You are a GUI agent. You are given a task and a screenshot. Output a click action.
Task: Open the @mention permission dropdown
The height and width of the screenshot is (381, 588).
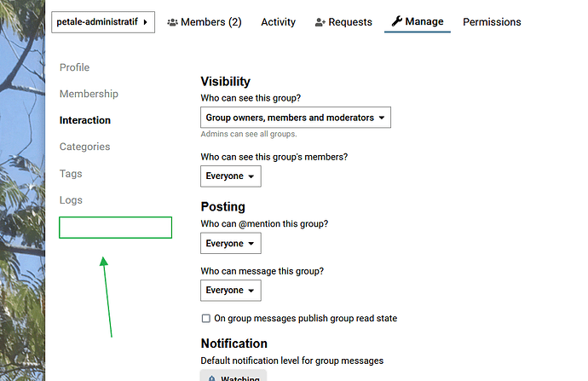tap(231, 244)
